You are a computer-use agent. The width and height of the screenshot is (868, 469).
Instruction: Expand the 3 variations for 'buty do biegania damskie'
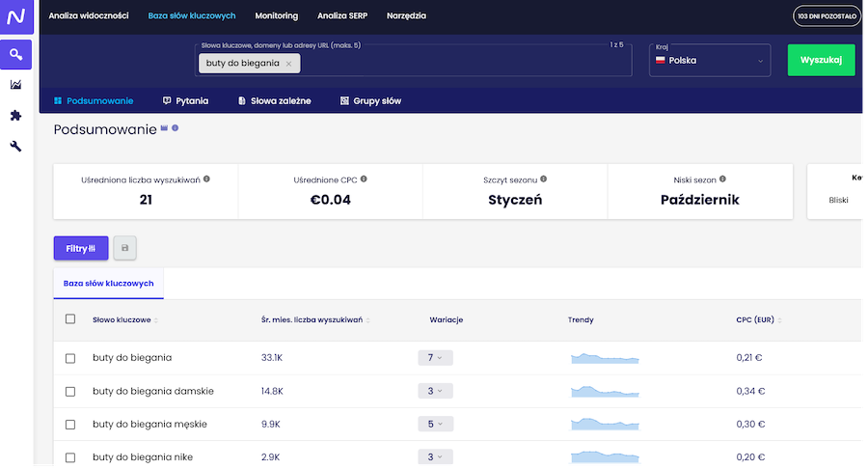(435, 391)
